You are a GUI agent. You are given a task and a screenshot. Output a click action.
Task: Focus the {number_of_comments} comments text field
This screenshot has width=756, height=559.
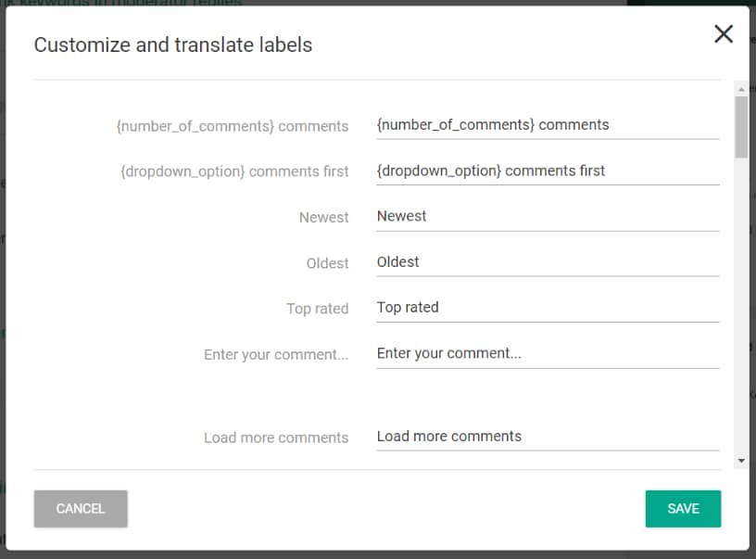pos(547,125)
